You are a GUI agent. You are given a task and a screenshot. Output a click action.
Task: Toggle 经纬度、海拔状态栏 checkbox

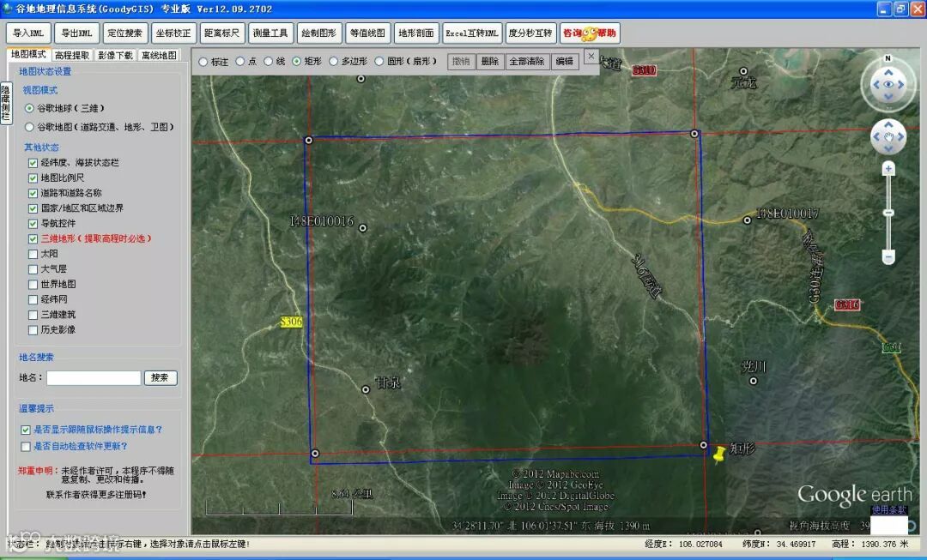[x=33, y=162]
